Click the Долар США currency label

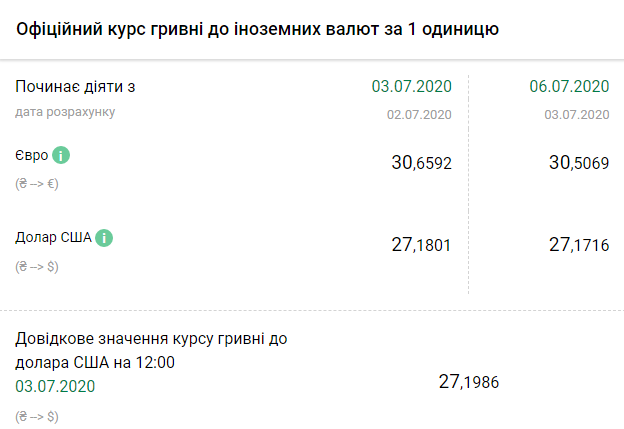pyautogui.click(x=53, y=238)
